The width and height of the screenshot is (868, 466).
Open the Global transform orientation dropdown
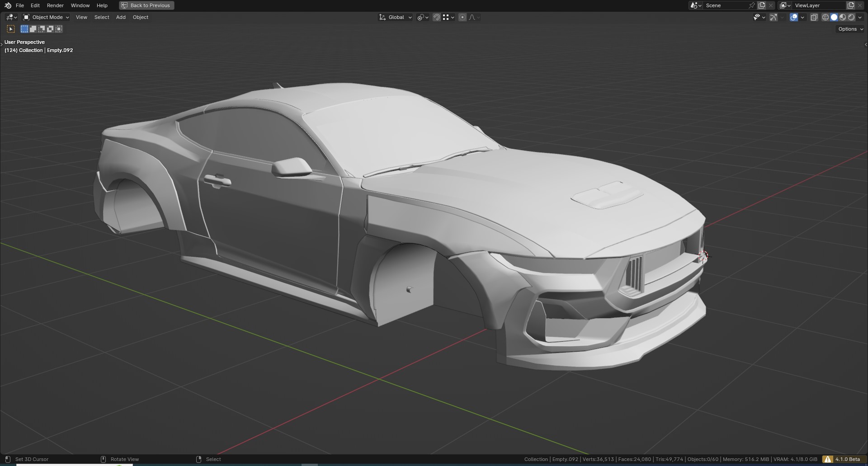click(395, 17)
